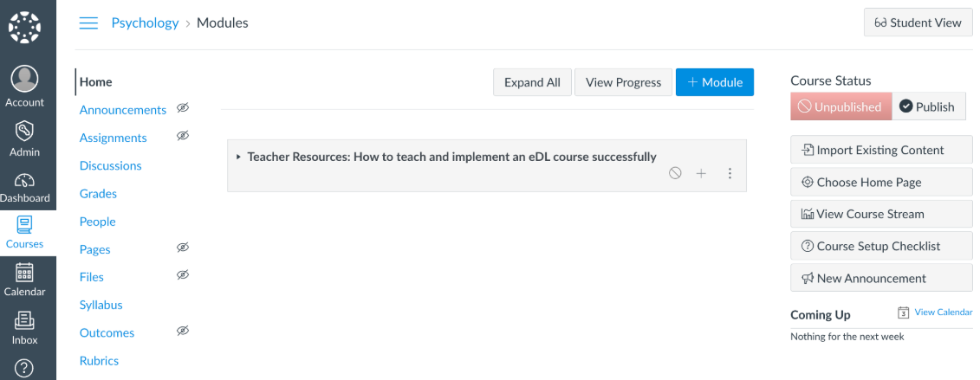The width and height of the screenshot is (980, 380).
Task: Open Syllabus in course navigation
Action: pyautogui.click(x=101, y=305)
